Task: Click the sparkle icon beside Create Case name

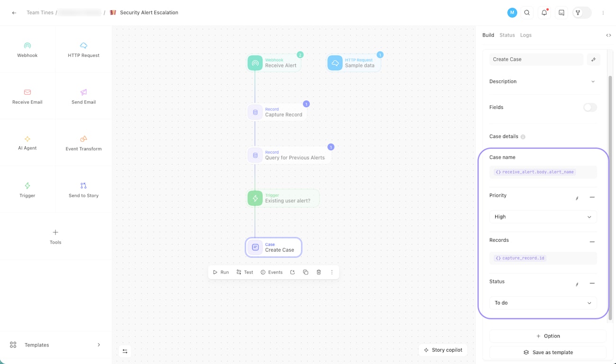Action: [x=593, y=59]
